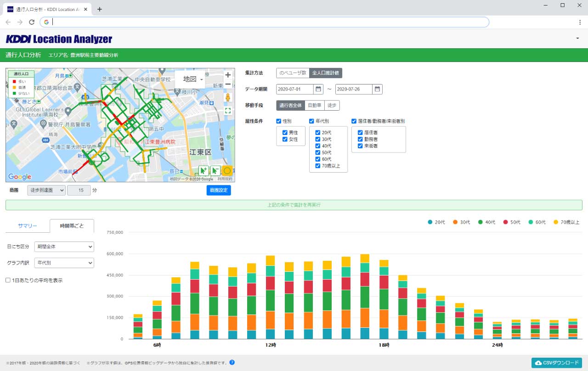Open the Chrome three-dot menu
This screenshot has width=588, height=371.
coord(580,22)
